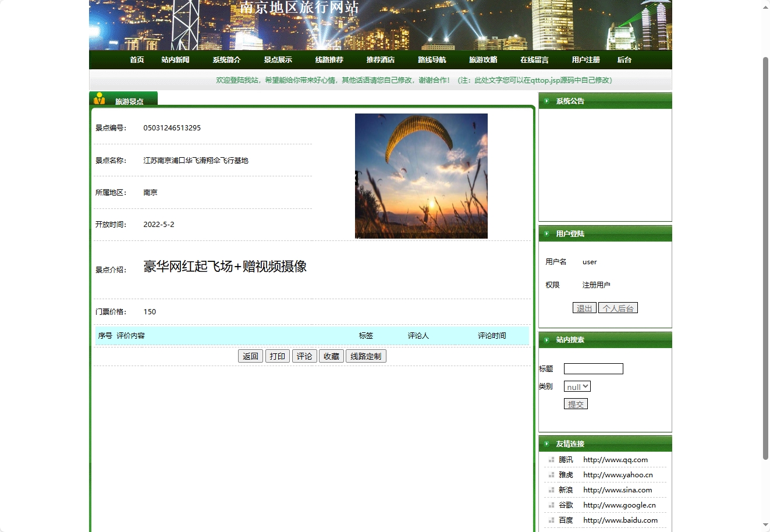Click the 标题 search input field
This screenshot has width=770, height=532.
(x=593, y=368)
